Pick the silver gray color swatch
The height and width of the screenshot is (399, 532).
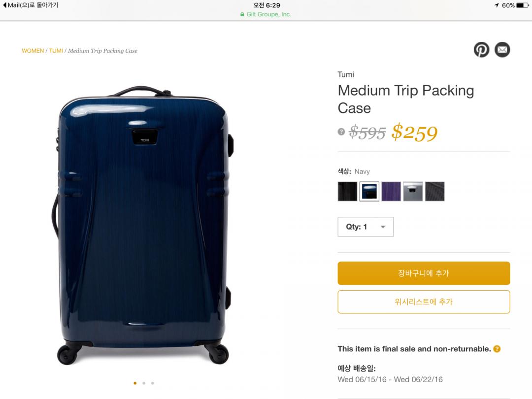pos(413,191)
